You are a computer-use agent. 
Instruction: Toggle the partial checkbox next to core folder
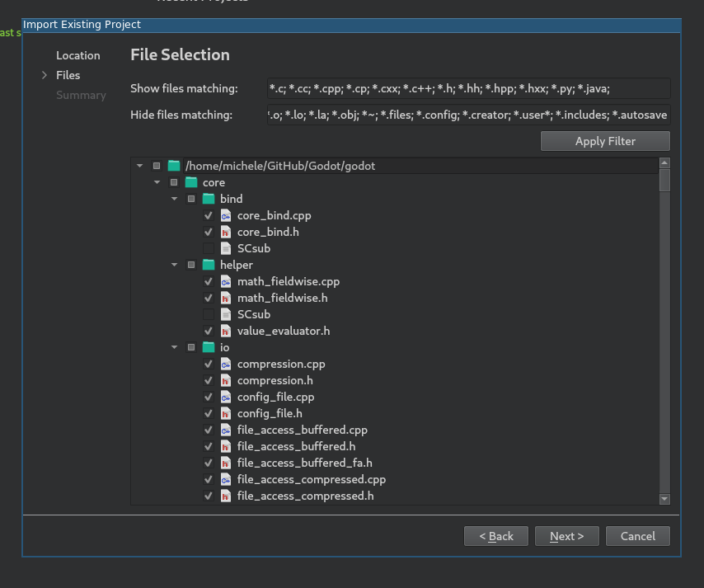(174, 182)
